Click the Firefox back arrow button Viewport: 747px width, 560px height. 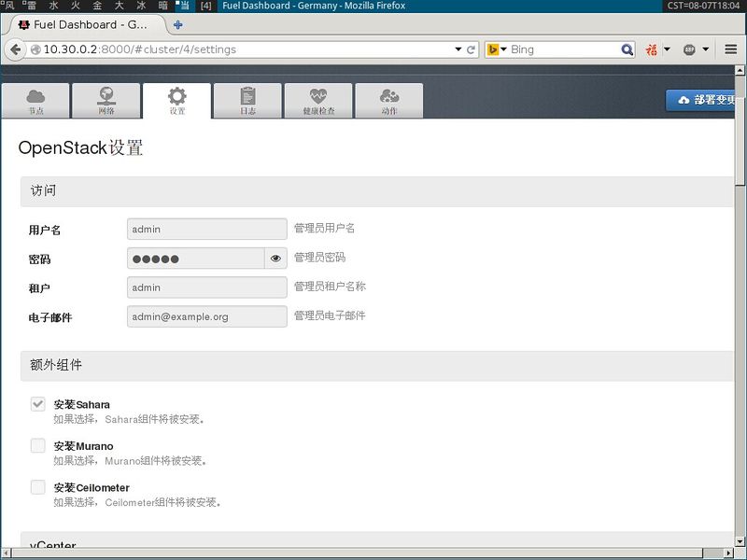tap(16, 49)
